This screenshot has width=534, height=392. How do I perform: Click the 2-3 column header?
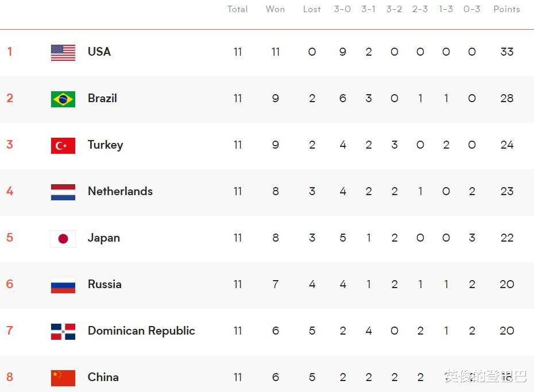pos(420,9)
